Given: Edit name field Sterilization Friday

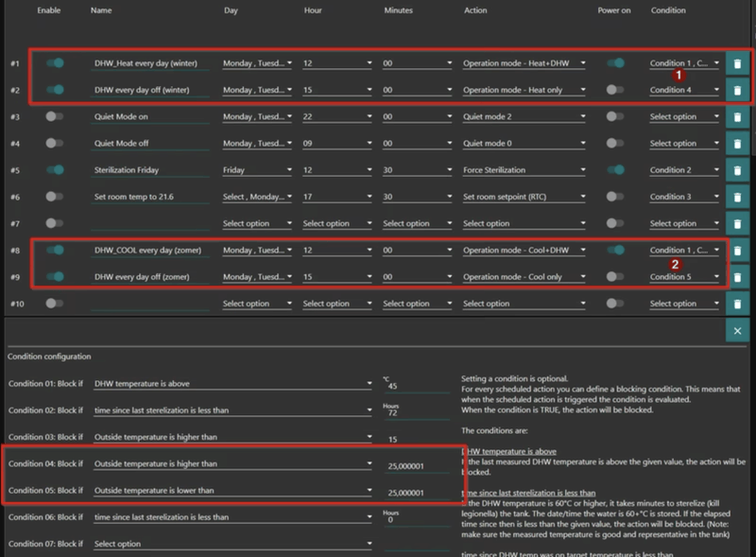Looking at the screenshot, I should tap(150, 170).
